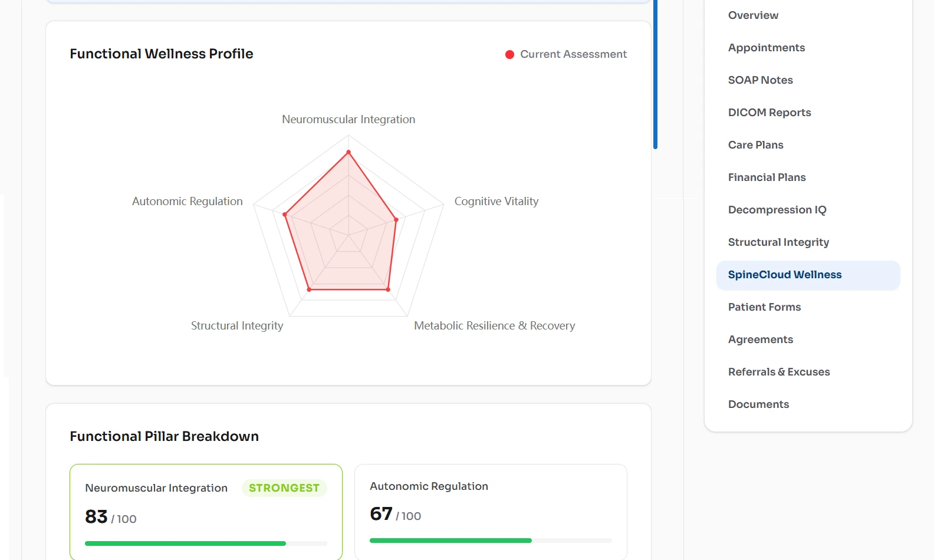934x560 pixels.
Task: Click Neuromuscular Integration progress bar
Action: click(206, 543)
